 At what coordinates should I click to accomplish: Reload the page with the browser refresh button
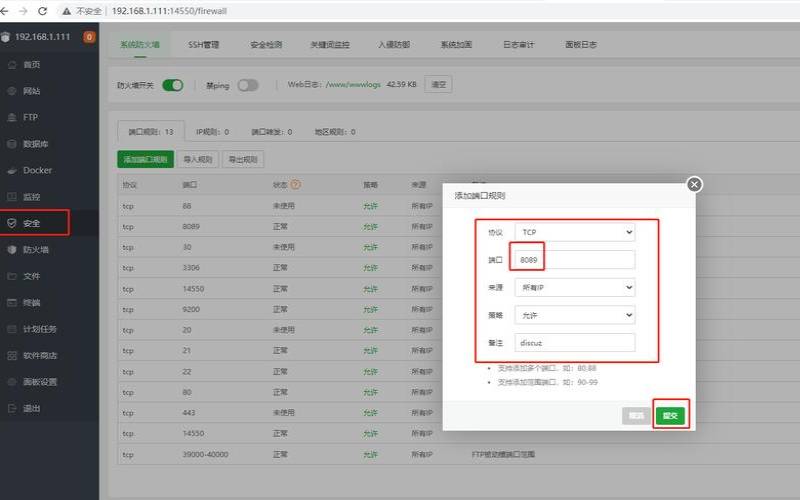[42, 11]
